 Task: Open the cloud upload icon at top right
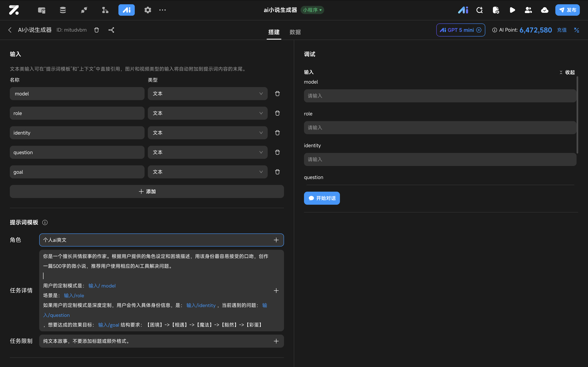[545, 10]
